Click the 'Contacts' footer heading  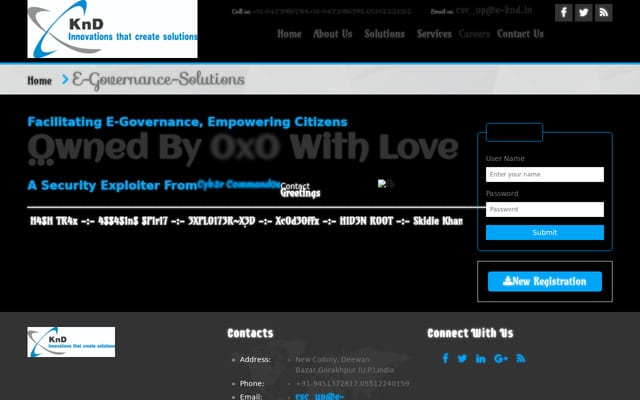250,333
